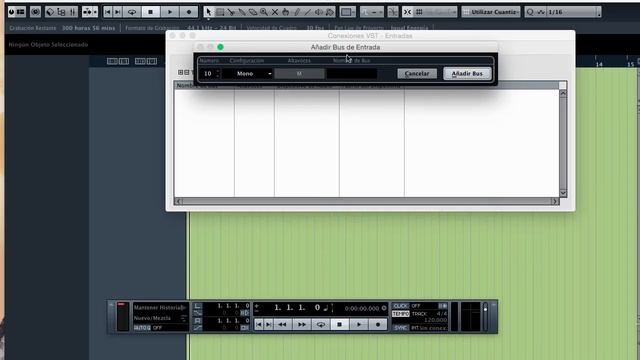Viewport: 640px width, 360px height.
Task: Open Pool window from toolbar
Action: [x=61, y=12]
